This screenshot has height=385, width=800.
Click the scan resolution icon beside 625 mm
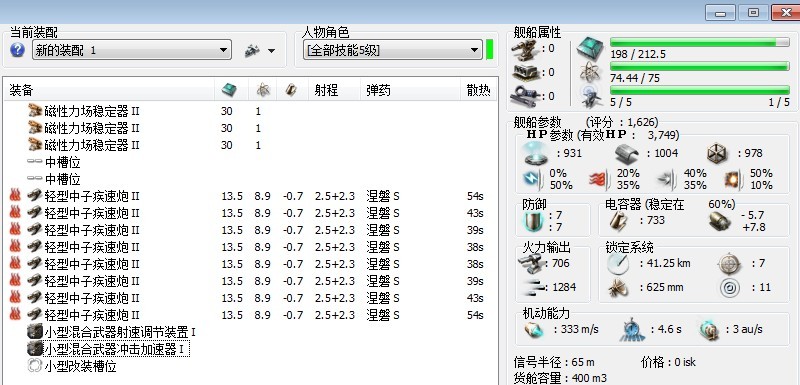(618, 288)
